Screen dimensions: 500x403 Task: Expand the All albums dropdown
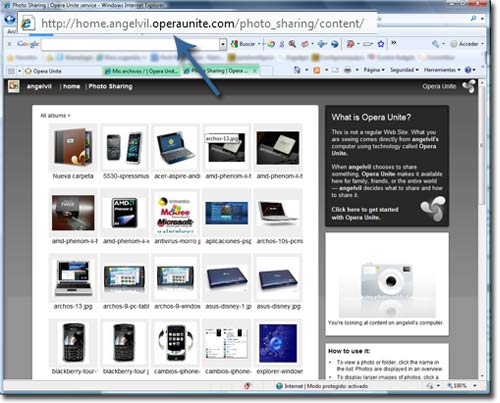(55, 116)
